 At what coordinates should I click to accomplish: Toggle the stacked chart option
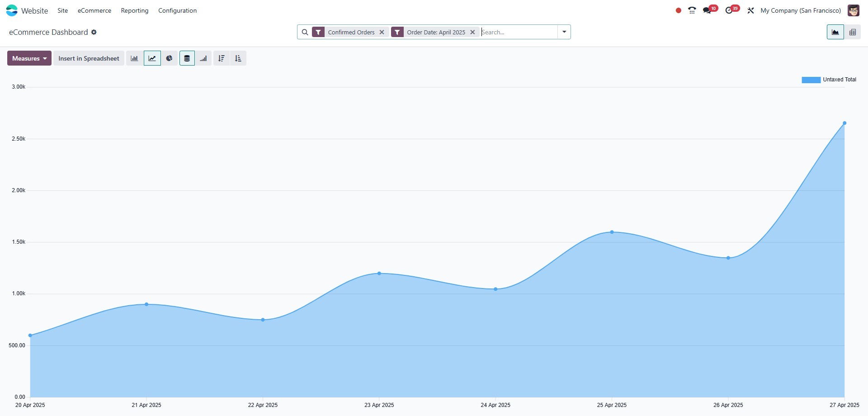tap(187, 58)
